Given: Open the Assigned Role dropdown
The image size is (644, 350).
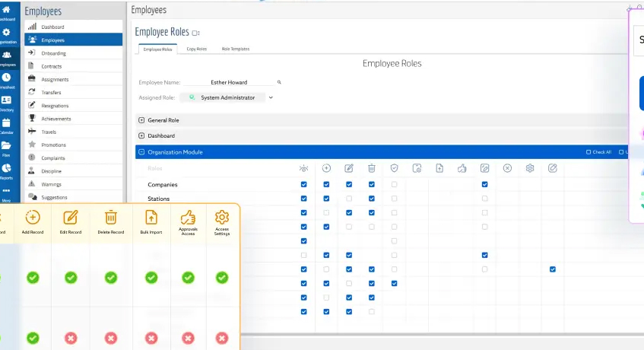Looking at the screenshot, I should (x=271, y=97).
